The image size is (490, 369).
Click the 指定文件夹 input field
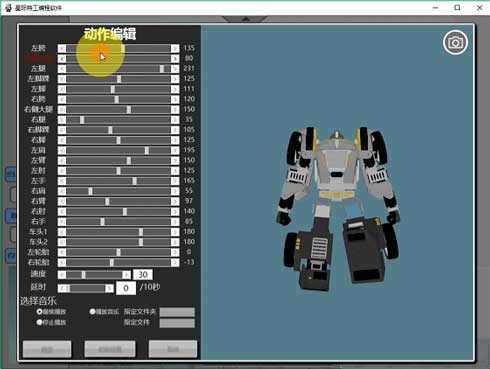point(177,312)
